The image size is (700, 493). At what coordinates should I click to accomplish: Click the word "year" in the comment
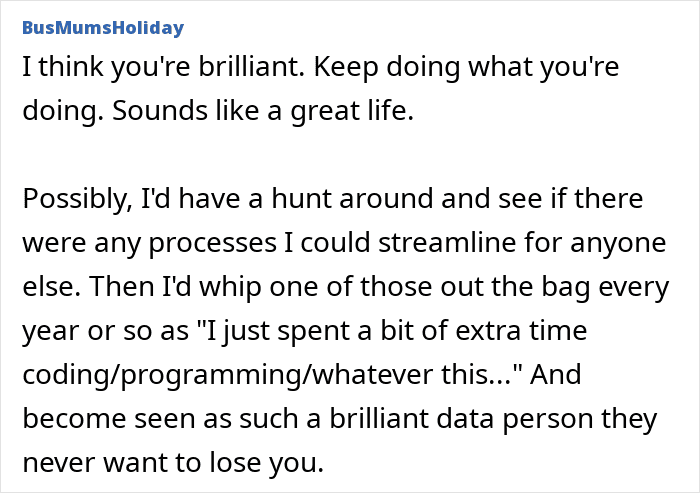(x=51, y=332)
